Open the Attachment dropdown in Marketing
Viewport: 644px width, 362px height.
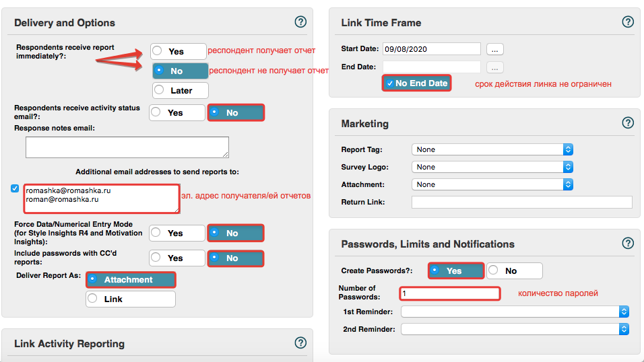coord(492,184)
